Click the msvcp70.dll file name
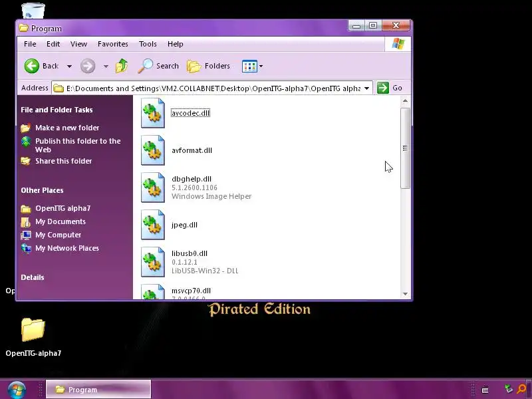 pos(191,291)
